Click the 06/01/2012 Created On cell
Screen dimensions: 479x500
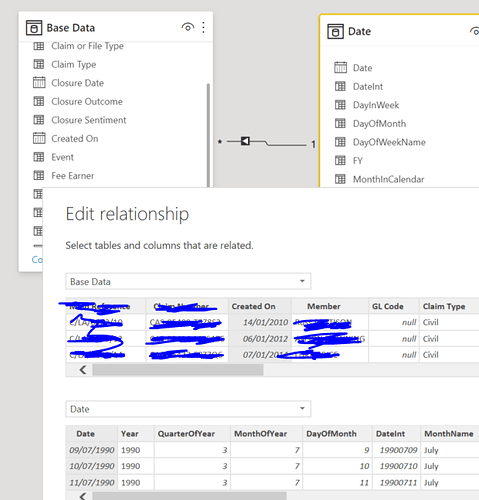(260, 339)
